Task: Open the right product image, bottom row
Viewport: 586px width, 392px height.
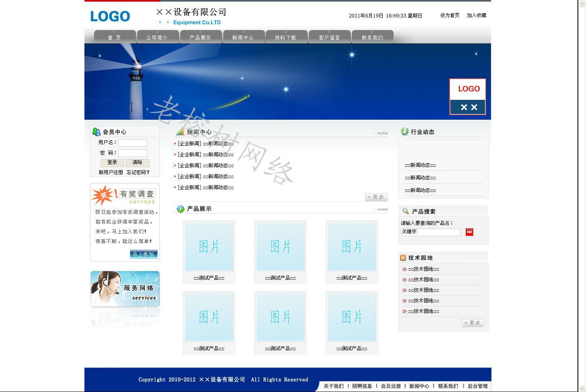Action: click(352, 317)
